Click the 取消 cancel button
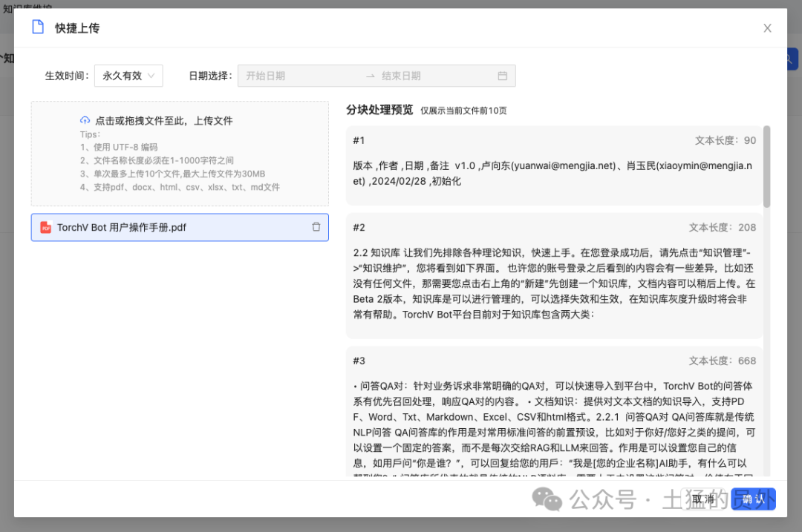 (x=705, y=499)
